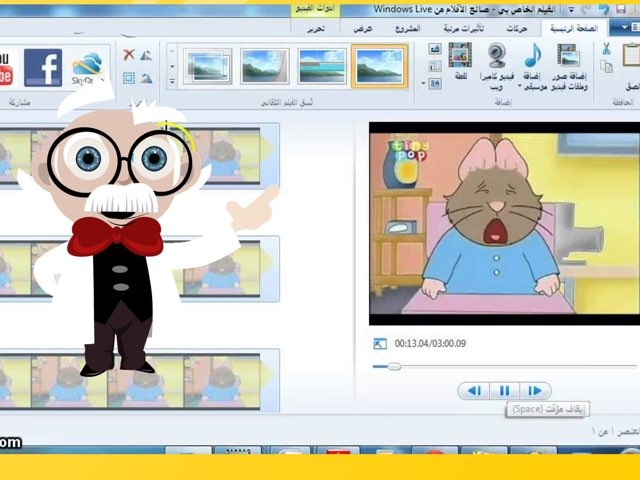
Task: Click the timecode 00:13.04/03:00.09
Action: click(430, 344)
